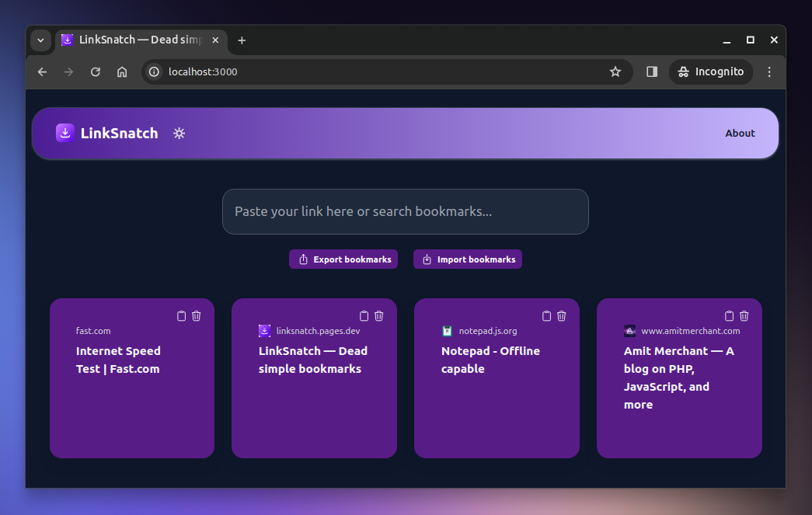
Task: Click the notepad.js.org favicon
Action: click(x=447, y=331)
